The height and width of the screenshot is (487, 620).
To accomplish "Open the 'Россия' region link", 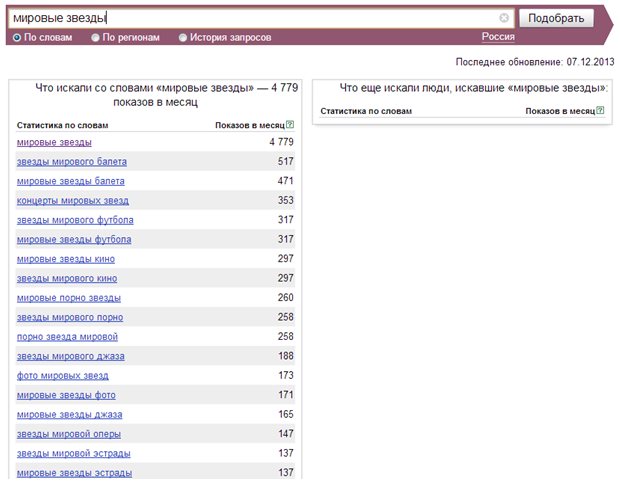I will point(498,37).
